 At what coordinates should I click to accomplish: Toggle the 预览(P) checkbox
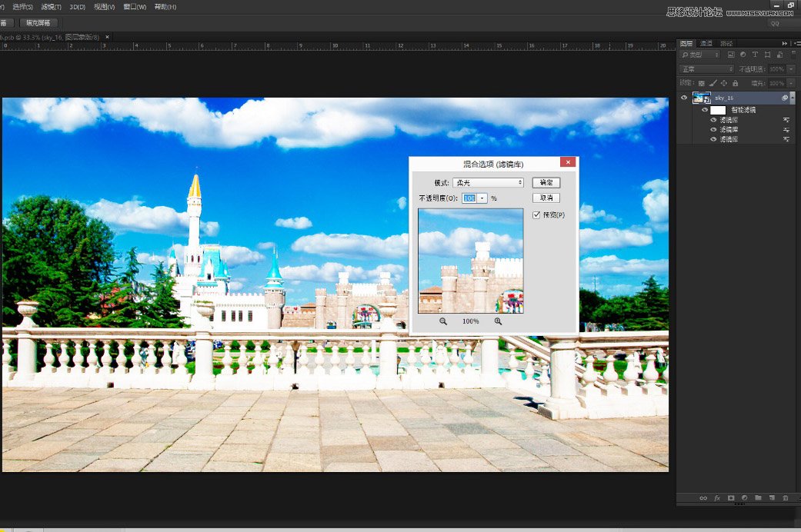click(x=536, y=215)
